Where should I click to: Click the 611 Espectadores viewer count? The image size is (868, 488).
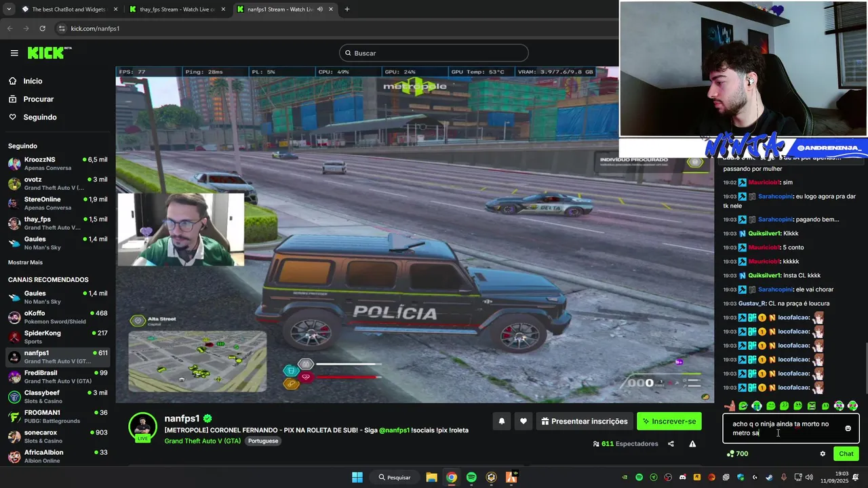[625, 444]
